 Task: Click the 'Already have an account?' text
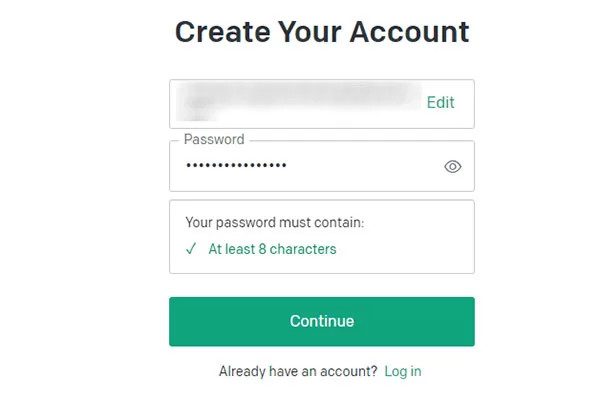(298, 371)
